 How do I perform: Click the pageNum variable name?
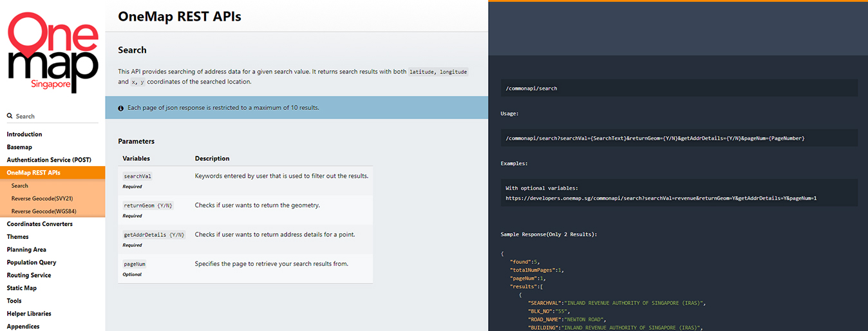(135, 264)
